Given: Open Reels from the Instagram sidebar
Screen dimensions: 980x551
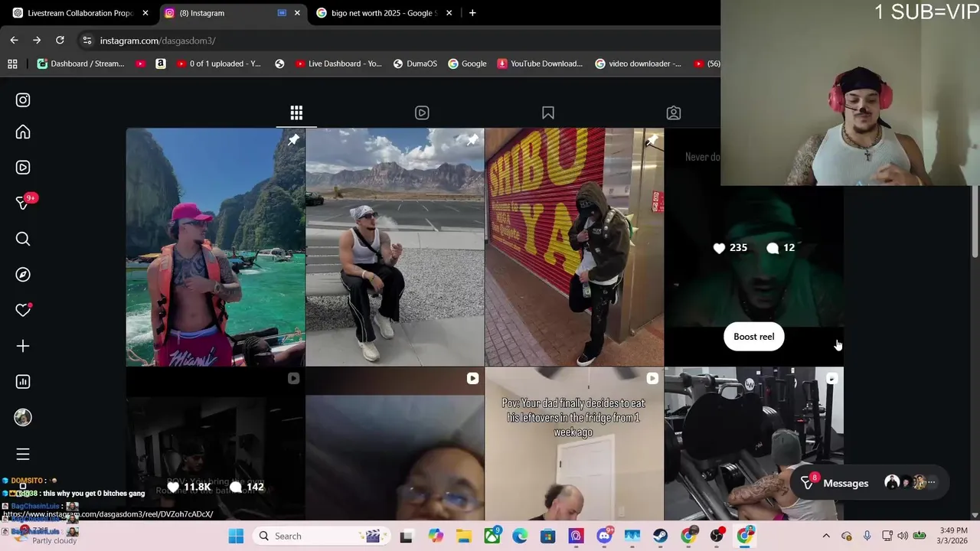Looking at the screenshot, I should 23,168.
